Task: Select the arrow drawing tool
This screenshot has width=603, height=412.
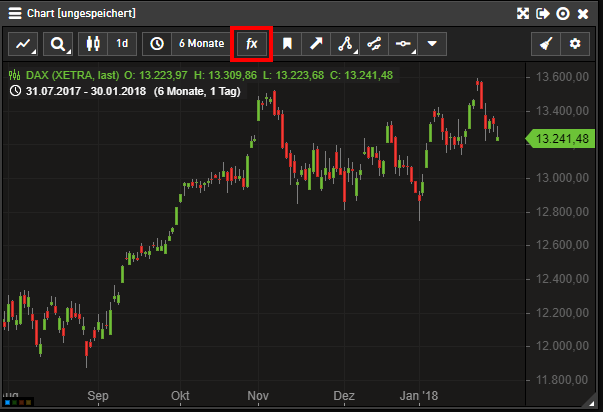Action: pos(316,44)
